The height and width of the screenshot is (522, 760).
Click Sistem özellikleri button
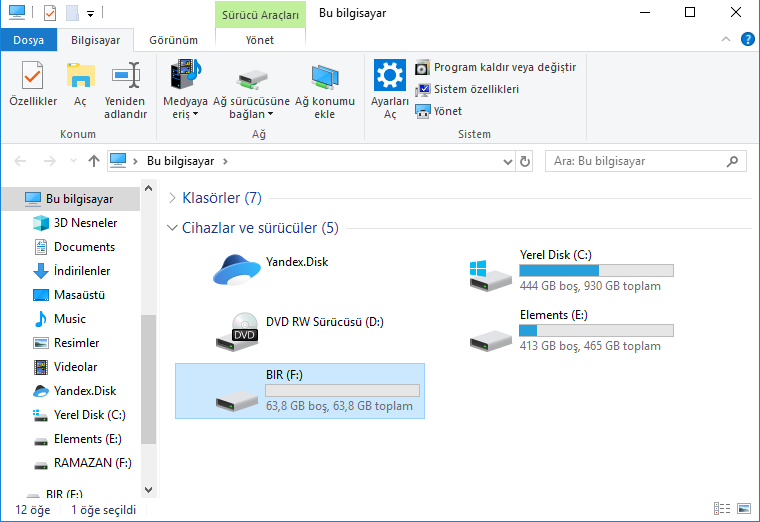click(x=466, y=89)
